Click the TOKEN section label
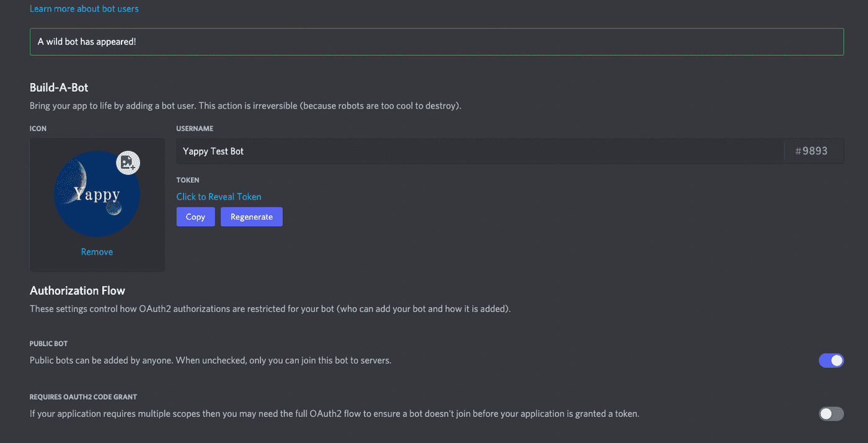Image resolution: width=868 pixels, height=443 pixels. (187, 180)
